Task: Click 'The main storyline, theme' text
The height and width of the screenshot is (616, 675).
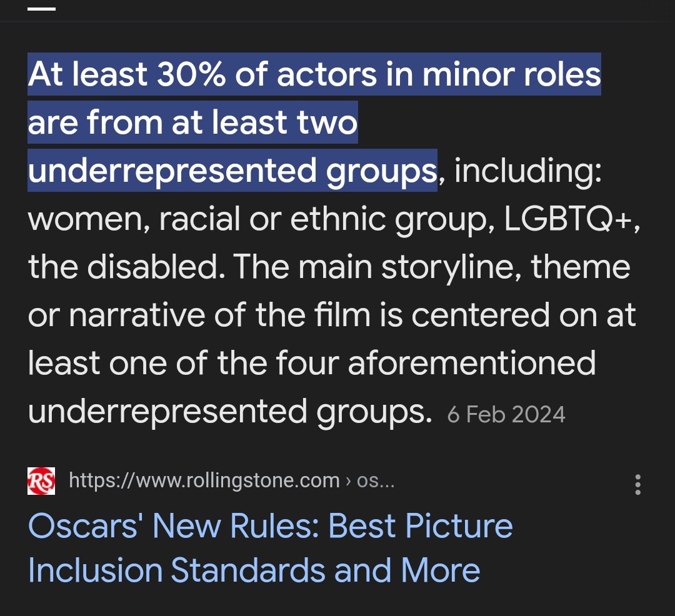Action: (432, 267)
